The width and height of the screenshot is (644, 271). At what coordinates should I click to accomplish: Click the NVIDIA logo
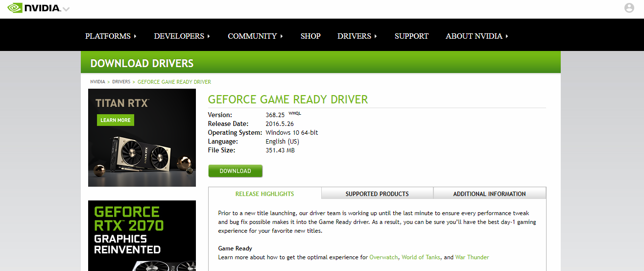34,8
